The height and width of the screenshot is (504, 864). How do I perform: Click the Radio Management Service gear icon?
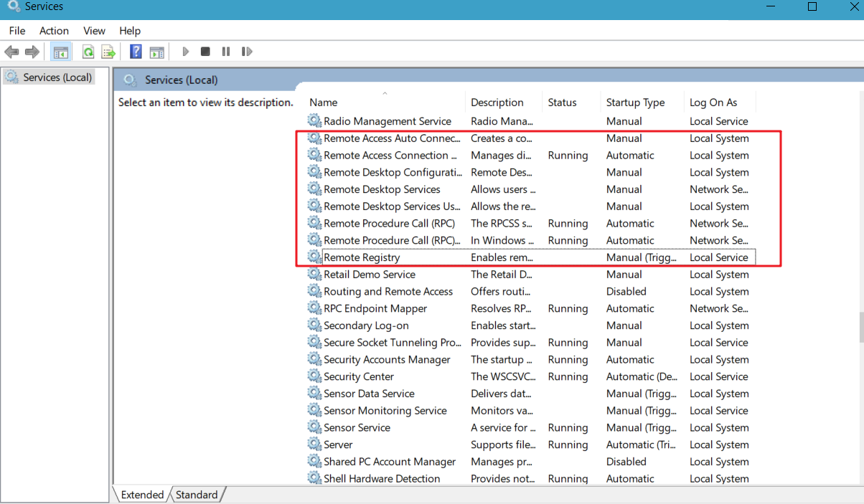[x=314, y=121]
